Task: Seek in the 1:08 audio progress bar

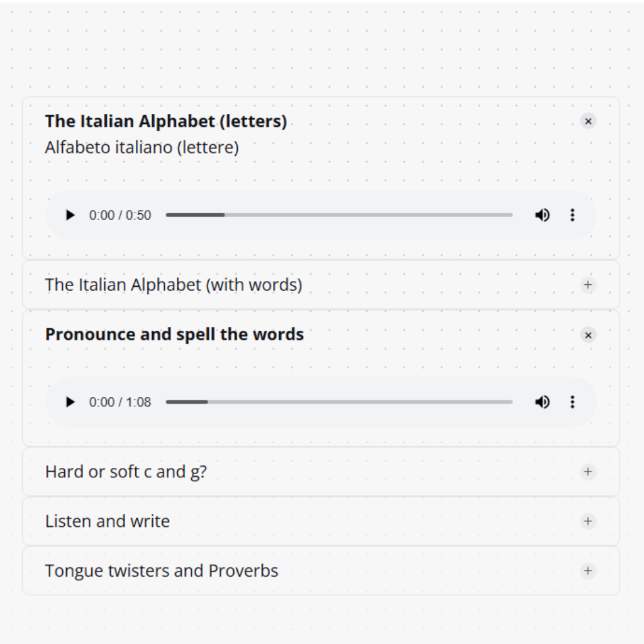Action: coord(339,402)
